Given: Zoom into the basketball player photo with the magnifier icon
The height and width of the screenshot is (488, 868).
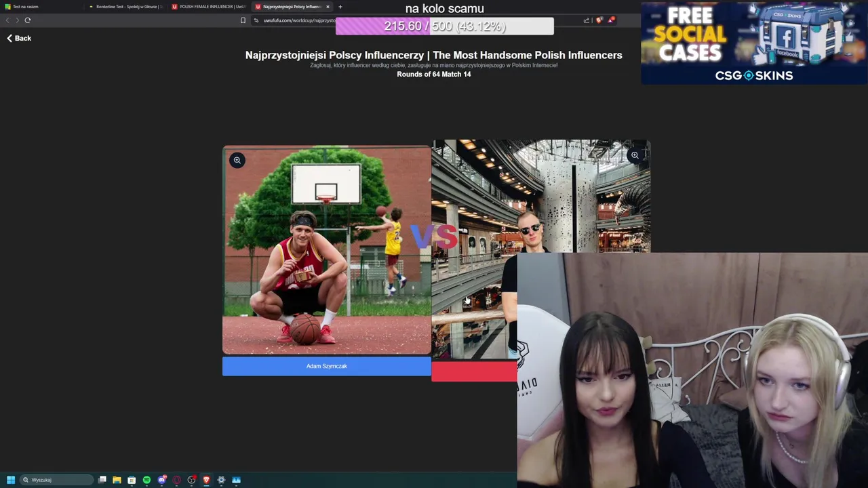Looking at the screenshot, I should (x=237, y=161).
